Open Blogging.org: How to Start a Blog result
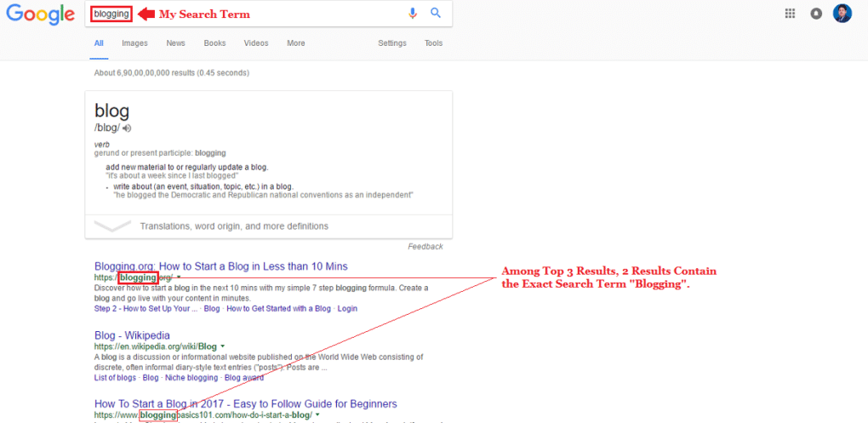The width and height of the screenshot is (868, 423). (221, 266)
